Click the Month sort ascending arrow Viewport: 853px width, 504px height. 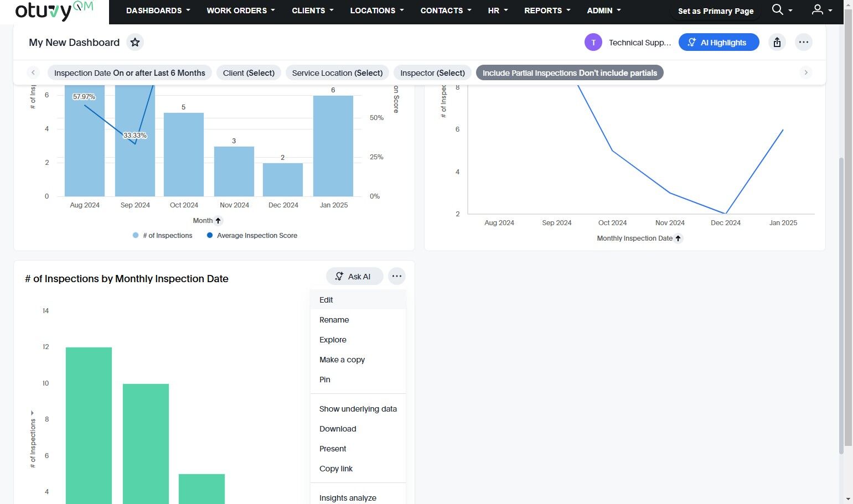pyautogui.click(x=218, y=221)
